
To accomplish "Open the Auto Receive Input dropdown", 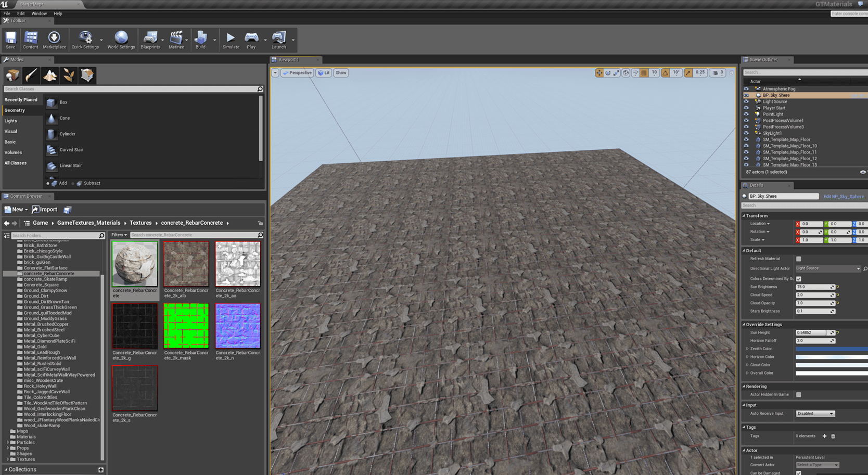I will (x=815, y=414).
